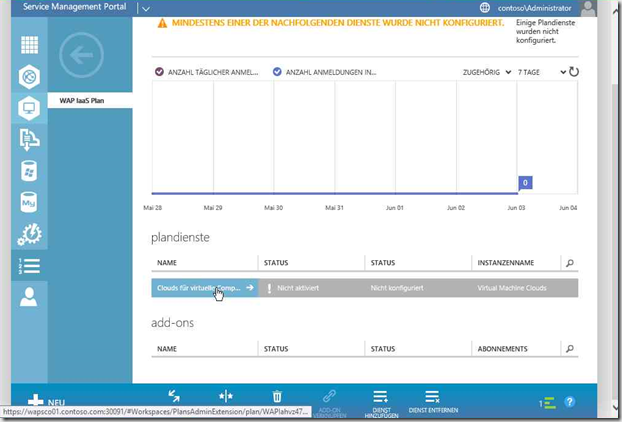Go back using the circled left arrow

81,55
